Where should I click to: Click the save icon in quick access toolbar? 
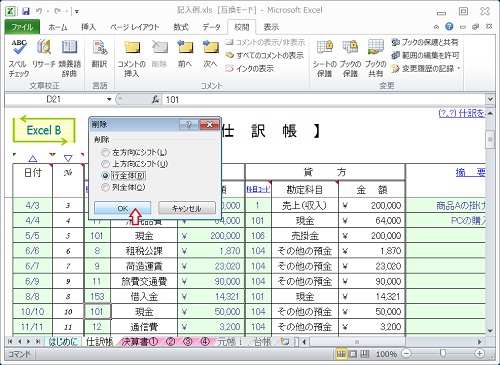click(26, 11)
